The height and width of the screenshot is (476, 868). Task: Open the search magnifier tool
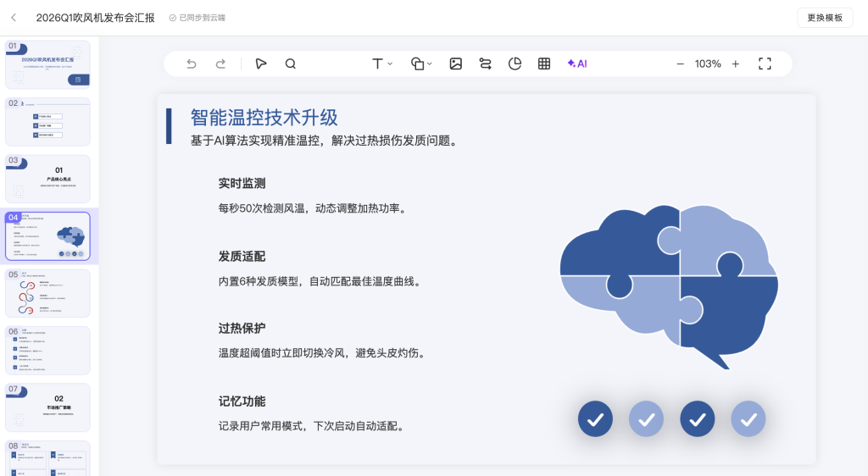[x=291, y=64]
